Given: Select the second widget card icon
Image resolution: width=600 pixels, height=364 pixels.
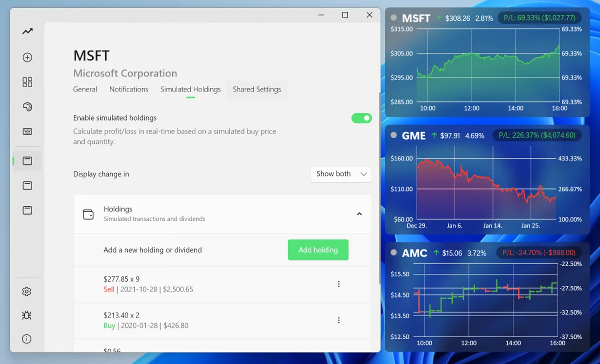Looking at the screenshot, I should 26,185.
